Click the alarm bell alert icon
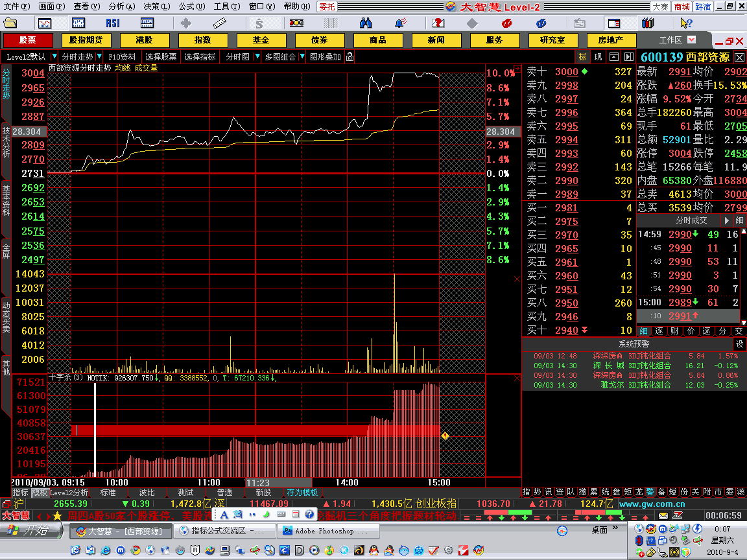747x560 pixels. click(401, 23)
